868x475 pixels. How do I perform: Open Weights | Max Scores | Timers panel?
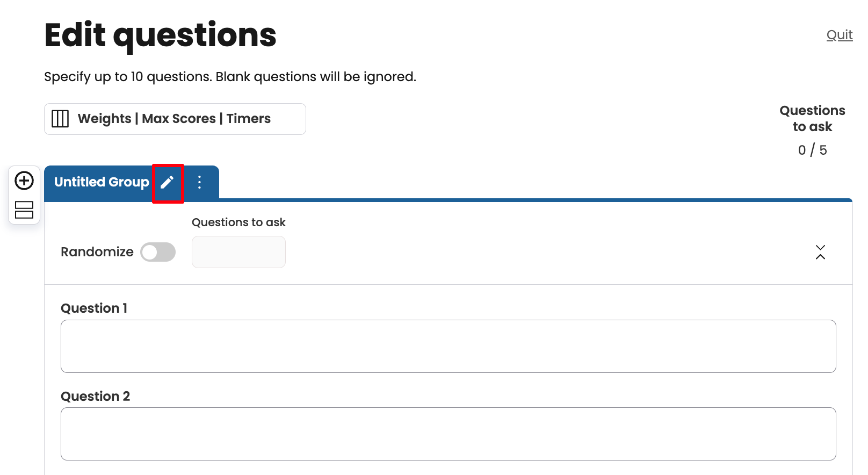(175, 119)
